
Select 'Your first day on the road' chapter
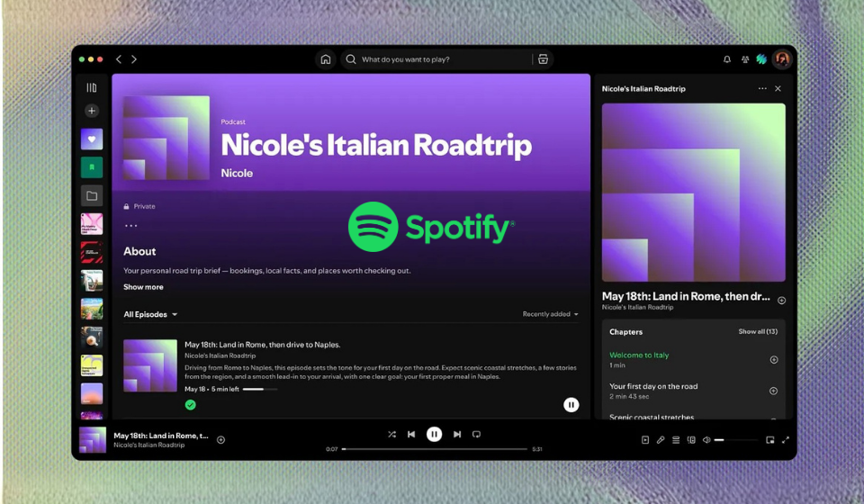653,387
